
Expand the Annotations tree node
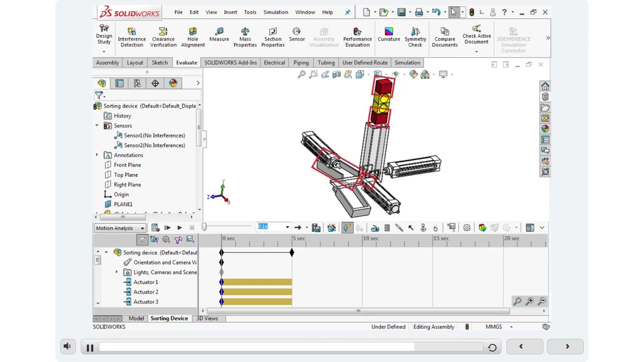(x=97, y=155)
